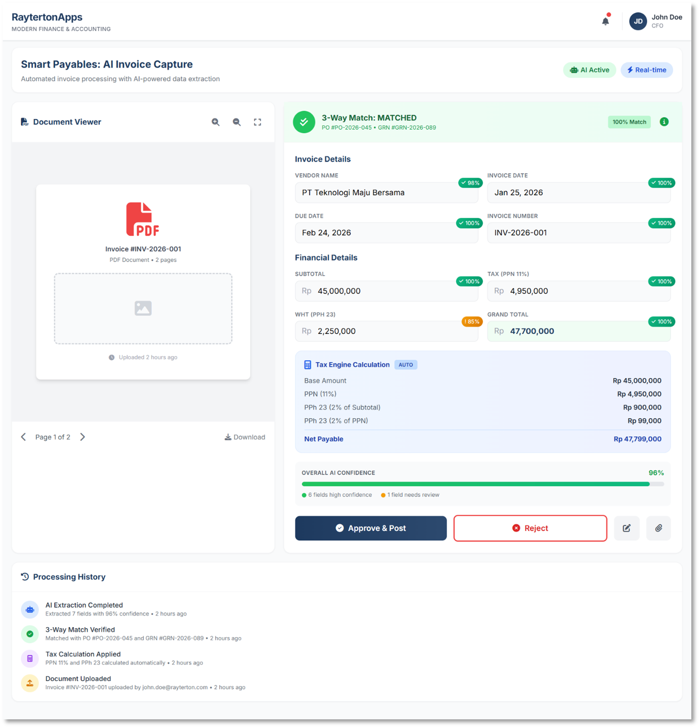Click '1 field needs review' legend
Screen dimensions: 700x728
[410, 495]
